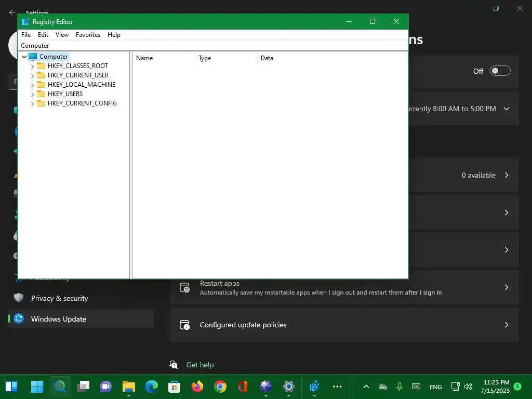Open Task View on the taskbar
Viewport: 532px width, 399px height.
pyautogui.click(x=83, y=387)
